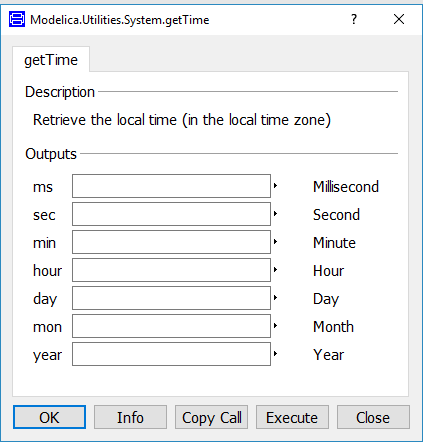Run the function with Execute
Image resolution: width=423 pixels, height=442 pixels.
(x=292, y=417)
